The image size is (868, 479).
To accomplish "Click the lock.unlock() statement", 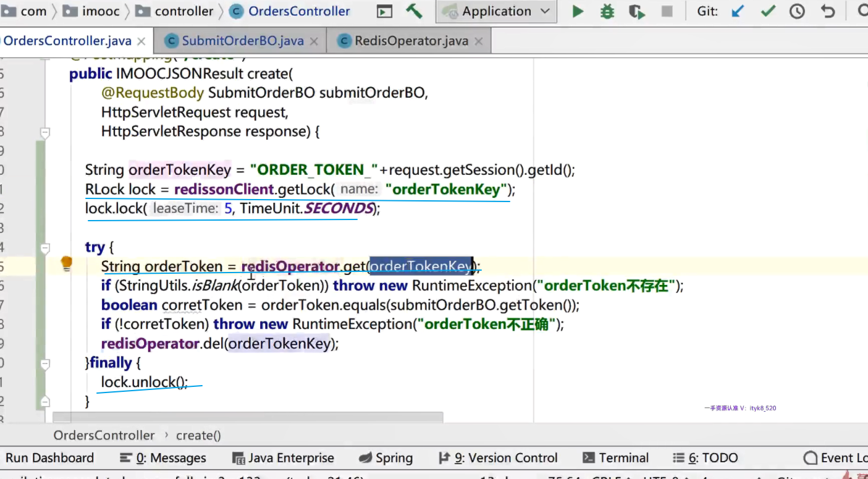I will pyautogui.click(x=145, y=382).
